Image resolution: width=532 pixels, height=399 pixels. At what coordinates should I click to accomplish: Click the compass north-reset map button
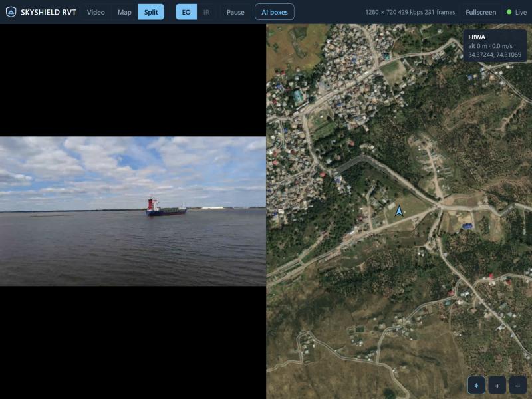click(476, 386)
